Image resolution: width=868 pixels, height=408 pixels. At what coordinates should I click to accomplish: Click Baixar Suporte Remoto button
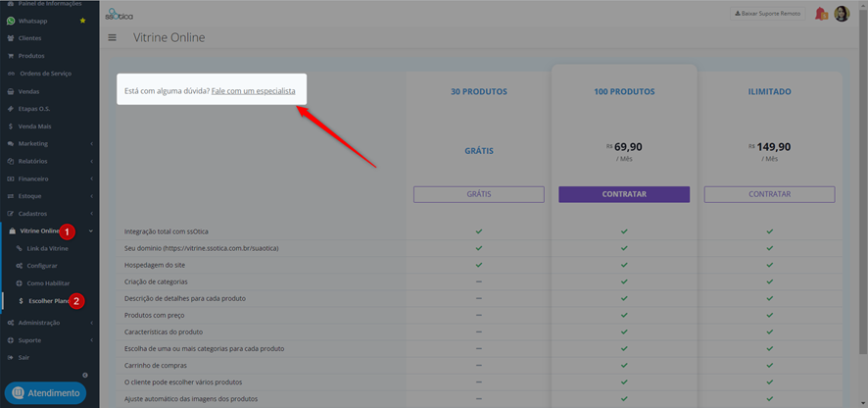(x=768, y=14)
